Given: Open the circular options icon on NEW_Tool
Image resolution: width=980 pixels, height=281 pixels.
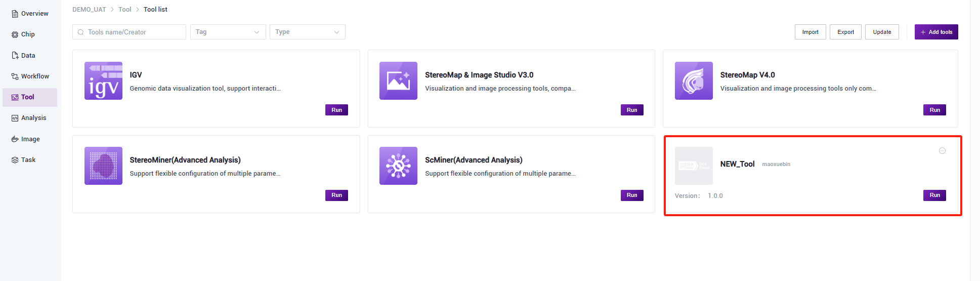Looking at the screenshot, I should pyautogui.click(x=942, y=151).
